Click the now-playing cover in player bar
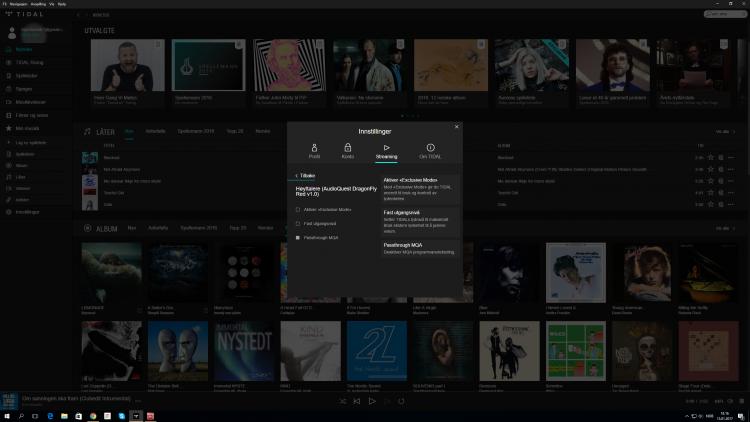This screenshot has width=750, height=422. click(x=9, y=401)
